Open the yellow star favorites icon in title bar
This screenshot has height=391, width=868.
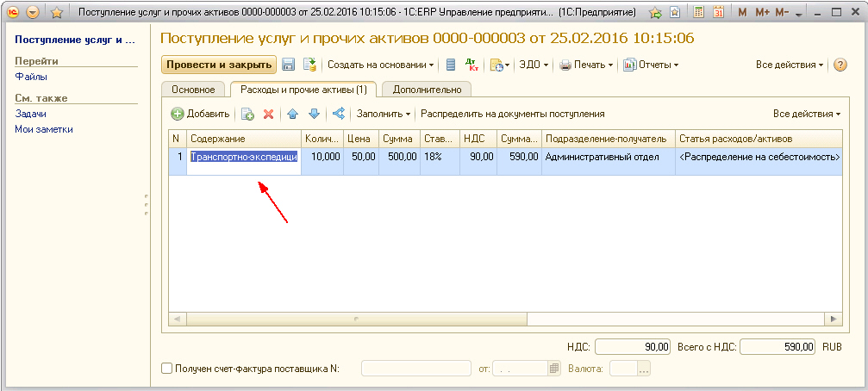[57, 12]
